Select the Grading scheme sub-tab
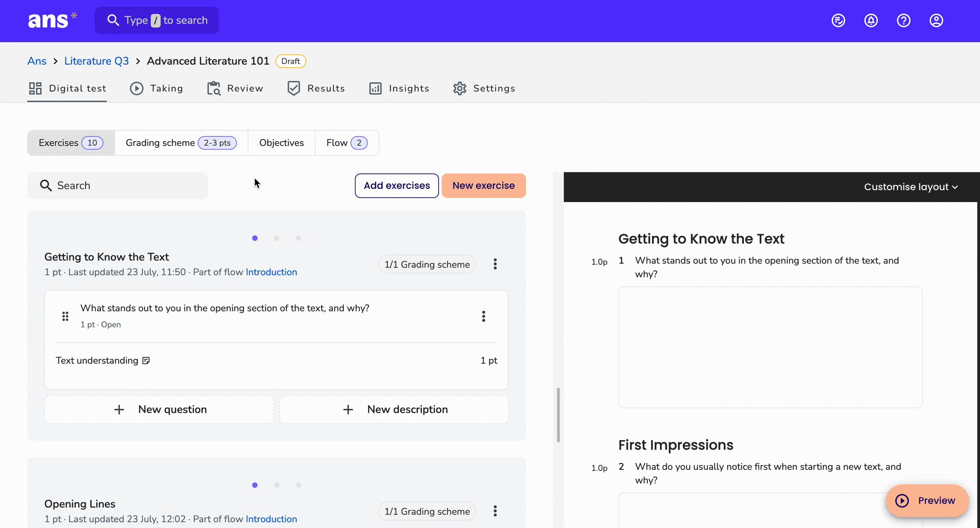 (x=181, y=143)
